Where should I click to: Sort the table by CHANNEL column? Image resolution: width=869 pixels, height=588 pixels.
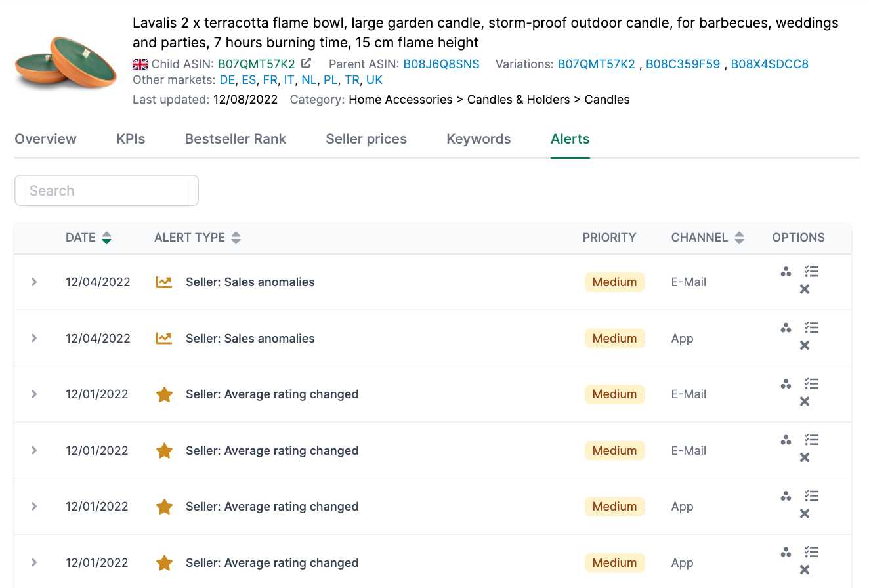pos(739,238)
